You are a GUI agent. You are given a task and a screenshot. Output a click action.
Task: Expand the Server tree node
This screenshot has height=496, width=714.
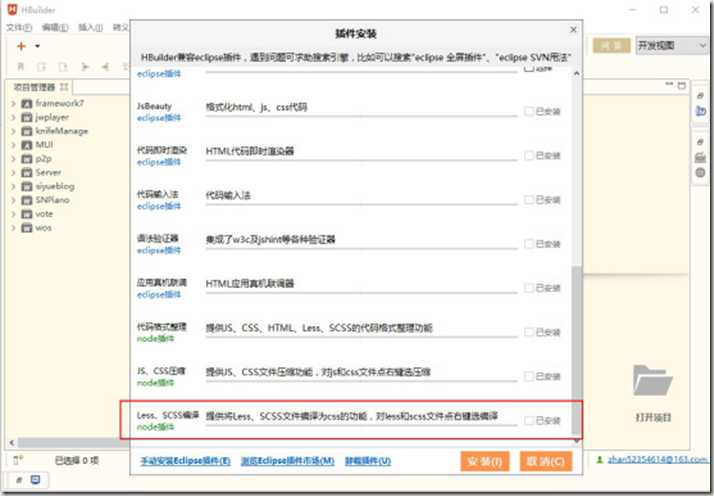pos(13,173)
